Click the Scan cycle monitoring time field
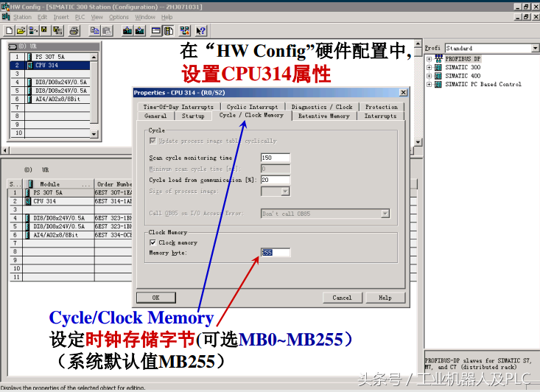This screenshot has height=392, width=540. tap(276, 158)
